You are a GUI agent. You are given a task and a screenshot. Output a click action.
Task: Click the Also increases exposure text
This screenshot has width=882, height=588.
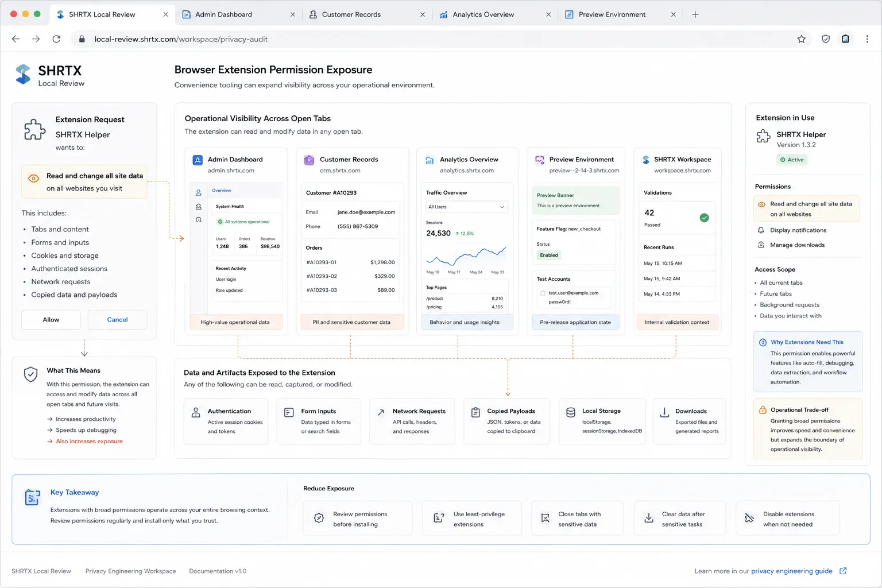pos(89,442)
